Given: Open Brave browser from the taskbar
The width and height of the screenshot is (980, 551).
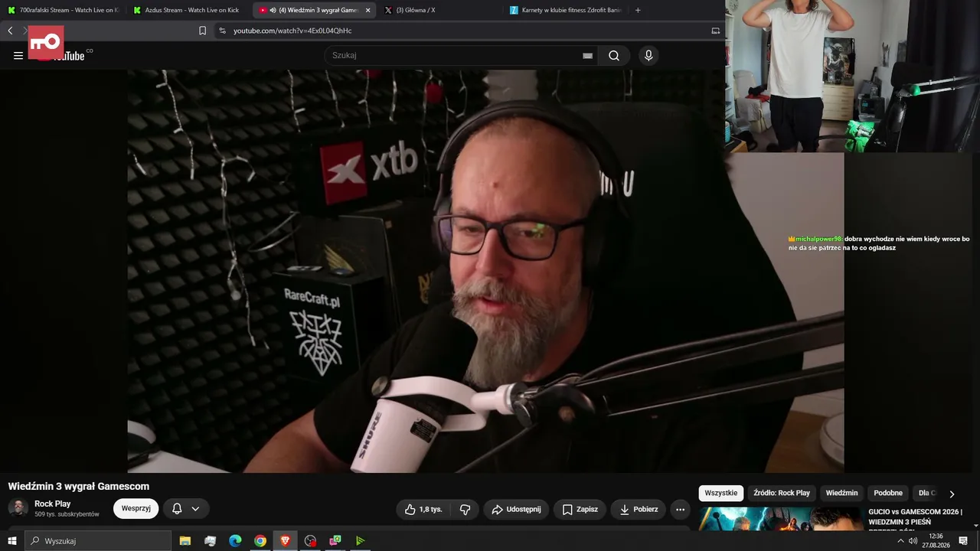Looking at the screenshot, I should tap(286, 541).
